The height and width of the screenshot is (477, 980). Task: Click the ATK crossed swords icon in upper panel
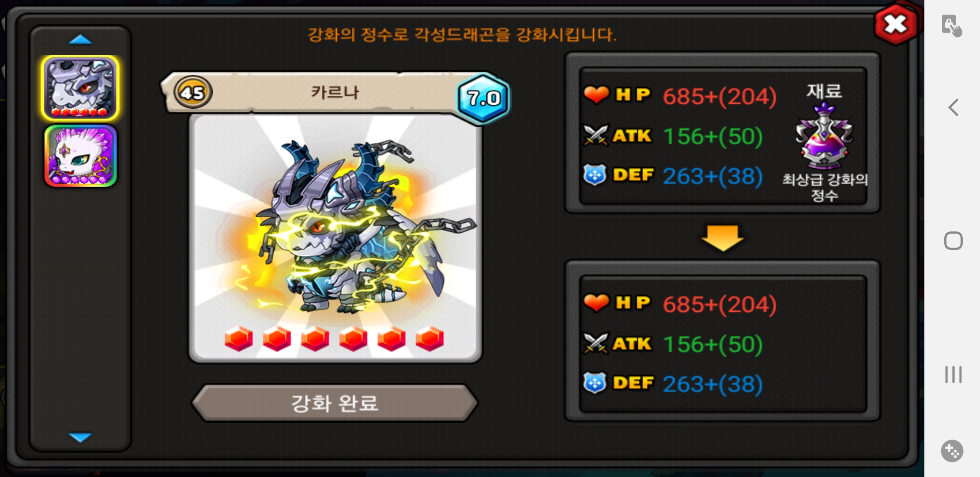coord(596,135)
